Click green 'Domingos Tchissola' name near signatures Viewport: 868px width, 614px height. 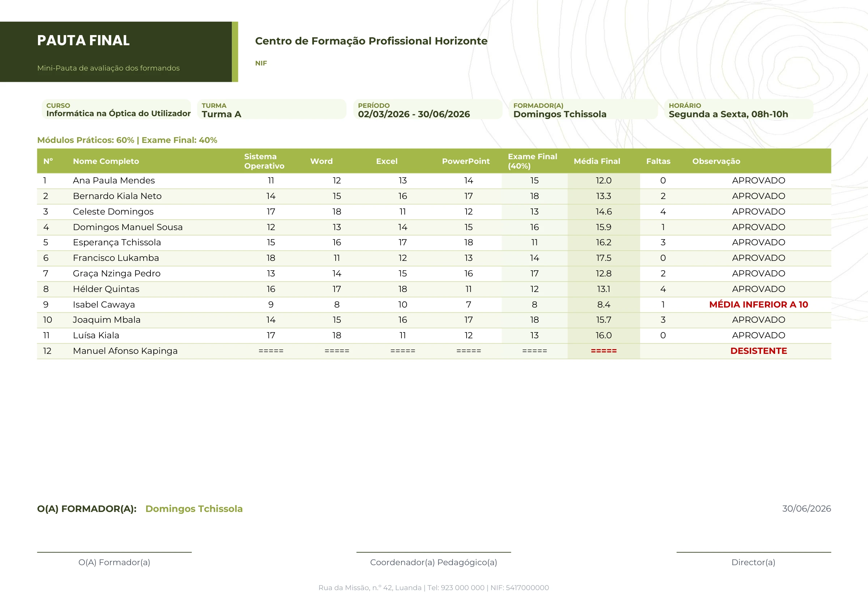(194, 509)
